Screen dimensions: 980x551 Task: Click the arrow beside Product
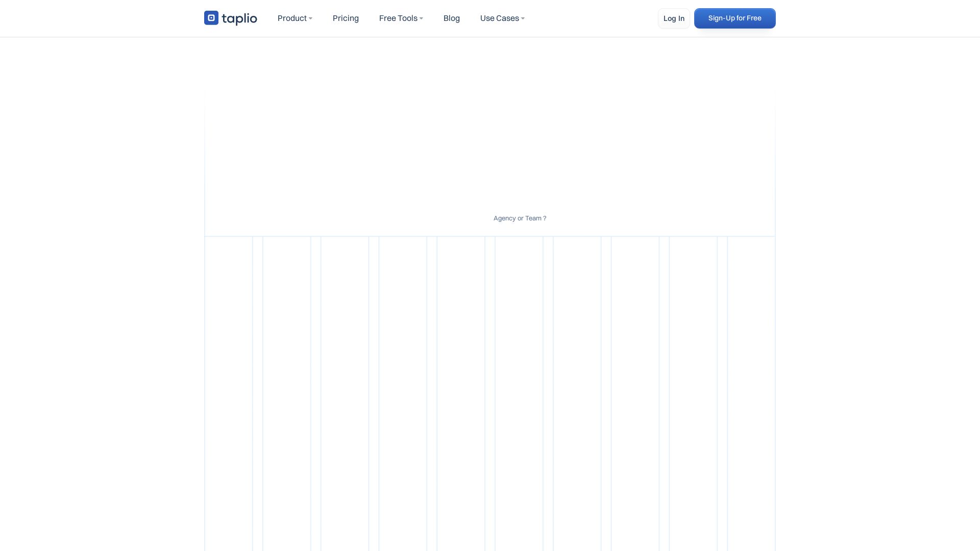pyautogui.click(x=310, y=19)
